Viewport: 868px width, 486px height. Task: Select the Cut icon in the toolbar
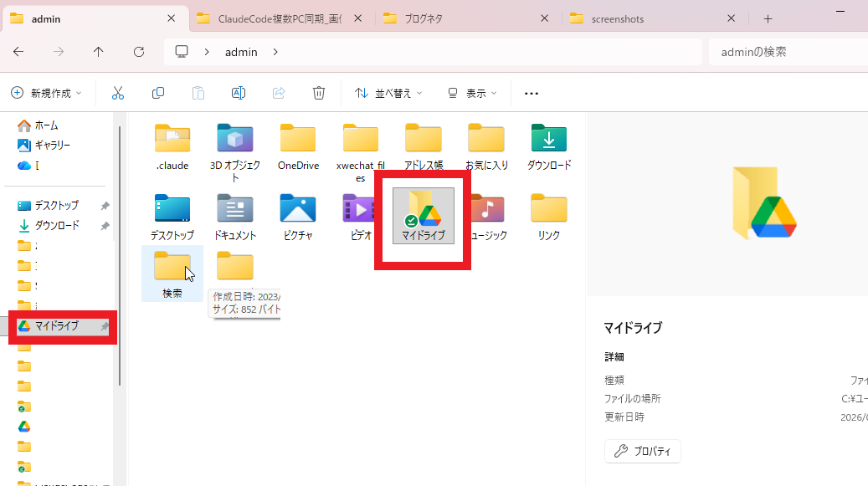[117, 93]
